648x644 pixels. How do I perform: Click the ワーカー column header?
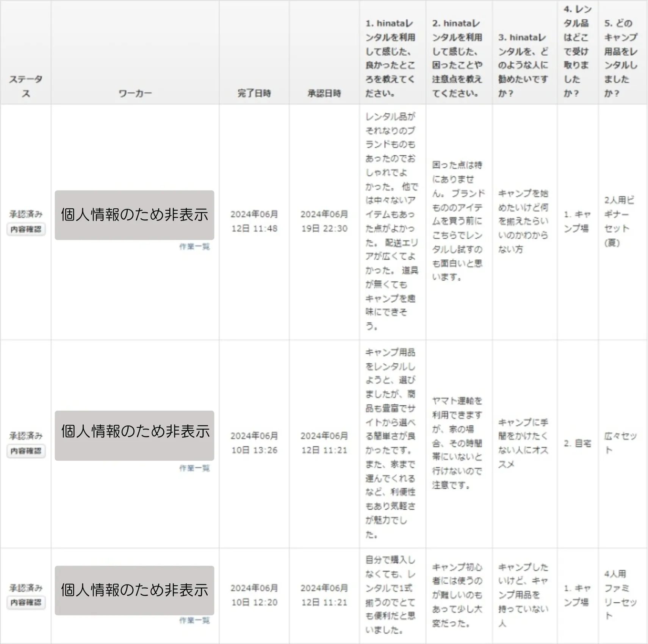click(x=135, y=93)
